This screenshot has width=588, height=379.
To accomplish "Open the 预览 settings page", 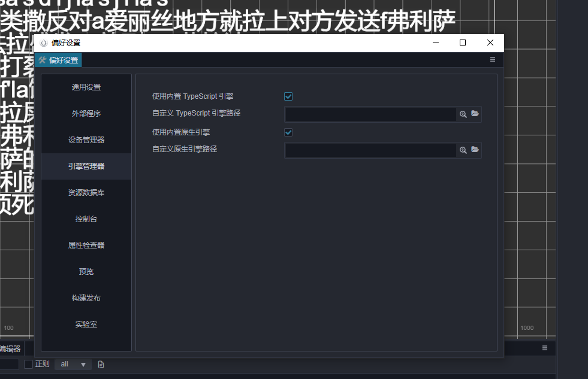I will 86,271.
